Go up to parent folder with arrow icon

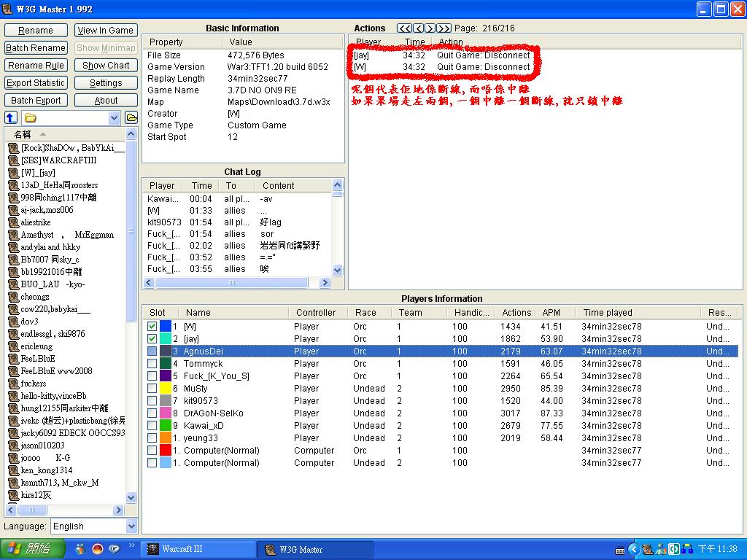tap(11, 118)
